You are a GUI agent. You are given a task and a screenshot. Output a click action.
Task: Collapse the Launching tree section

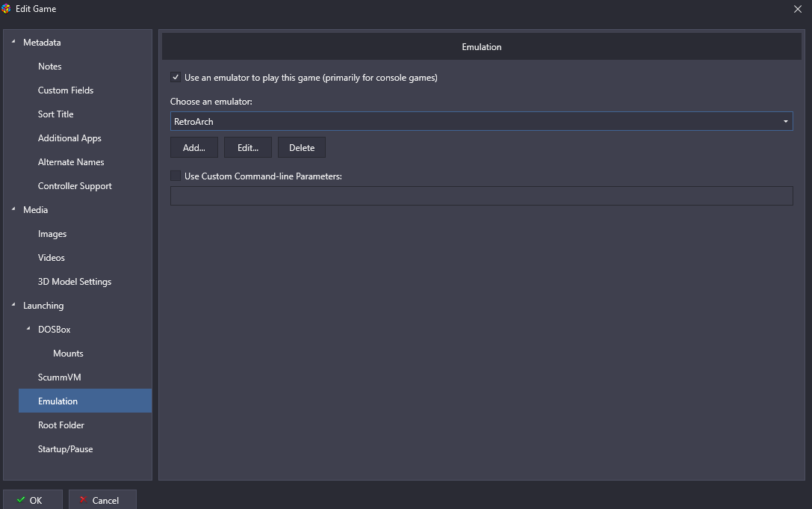[x=13, y=305]
